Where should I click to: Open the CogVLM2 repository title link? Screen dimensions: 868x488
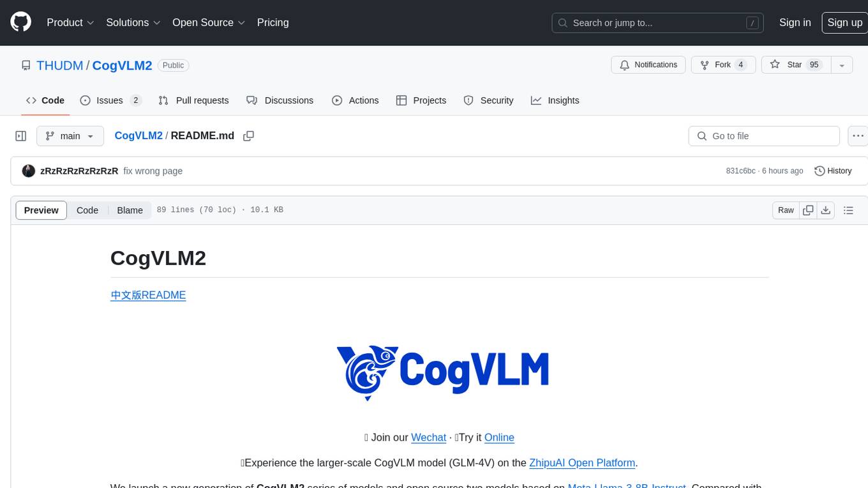click(123, 65)
